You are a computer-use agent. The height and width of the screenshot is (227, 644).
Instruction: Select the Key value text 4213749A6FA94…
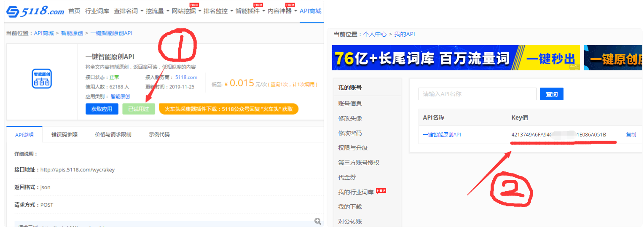558,135
